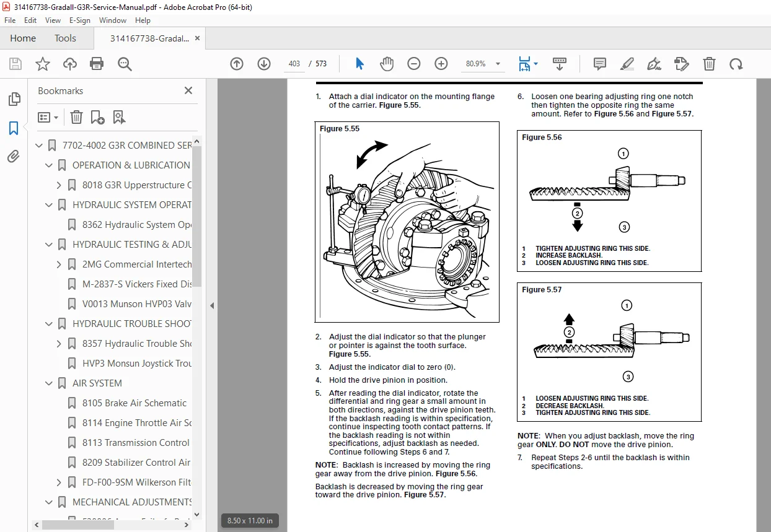Click the edit stamp tool icon
This screenshot has width=771, height=532.
pos(681,64)
